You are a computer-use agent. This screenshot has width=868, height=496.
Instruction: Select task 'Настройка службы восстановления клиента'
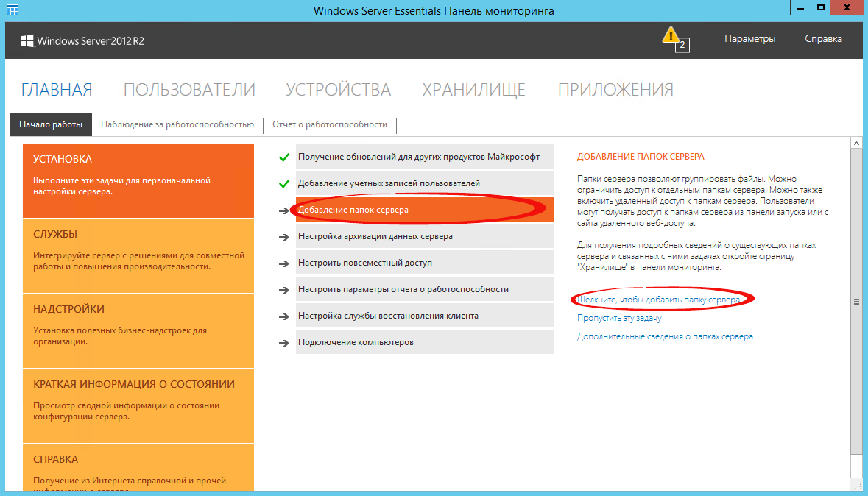[425, 316]
